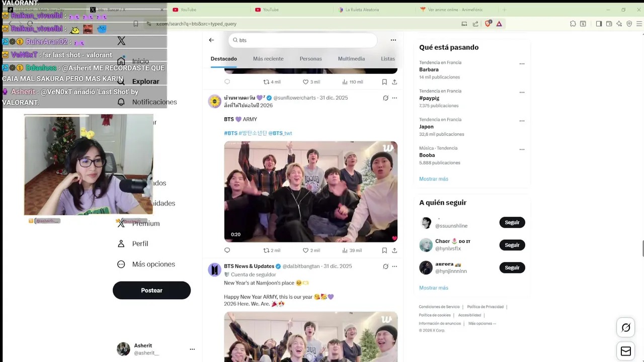The height and width of the screenshot is (362, 644).
Task: Click Mostrar más under trends
Action: tap(434, 179)
